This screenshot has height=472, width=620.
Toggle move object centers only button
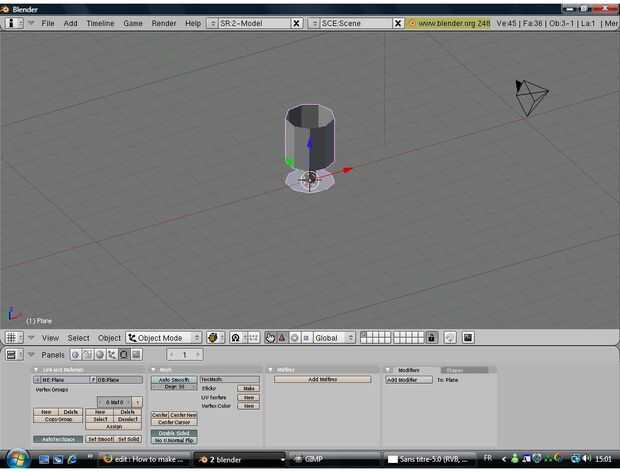pyautogui.click(x=251, y=338)
